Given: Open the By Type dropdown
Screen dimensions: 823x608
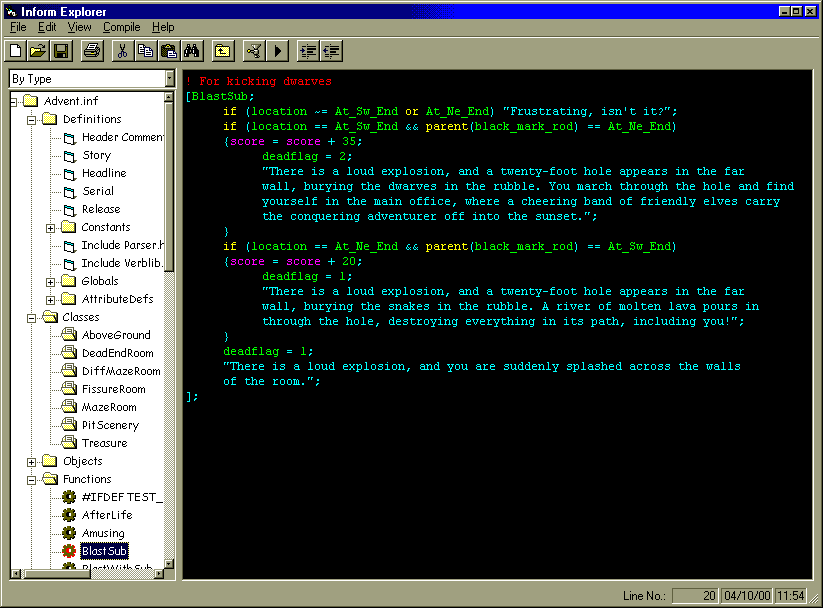Looking at the screenshot, I should point(170,79).
